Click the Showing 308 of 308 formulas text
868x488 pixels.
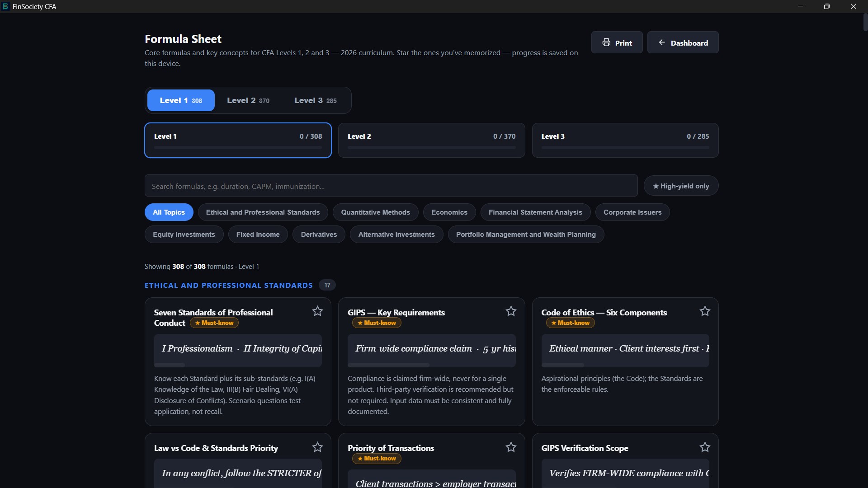click(x=202, y=267)
